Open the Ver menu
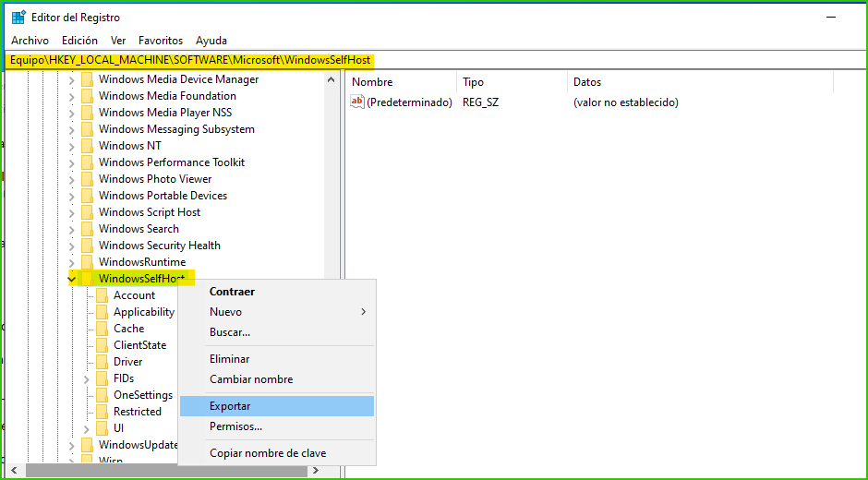 pos(118,41)
